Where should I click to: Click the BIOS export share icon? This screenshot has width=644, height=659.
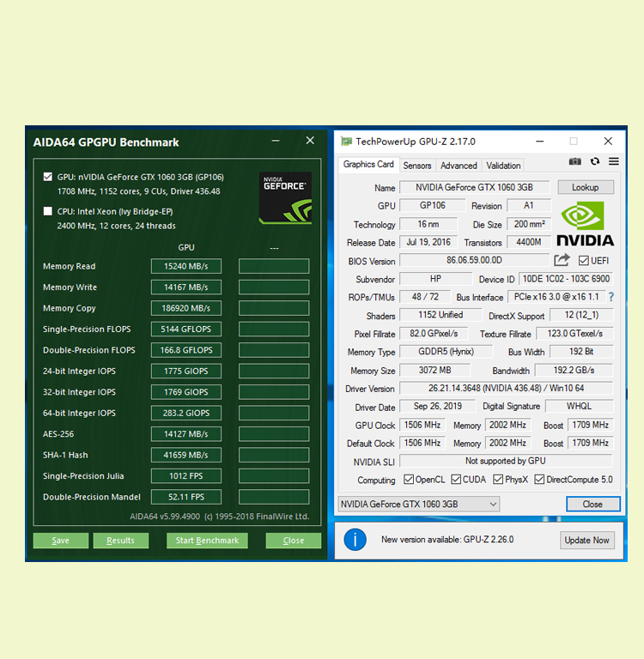coord(562,260)
